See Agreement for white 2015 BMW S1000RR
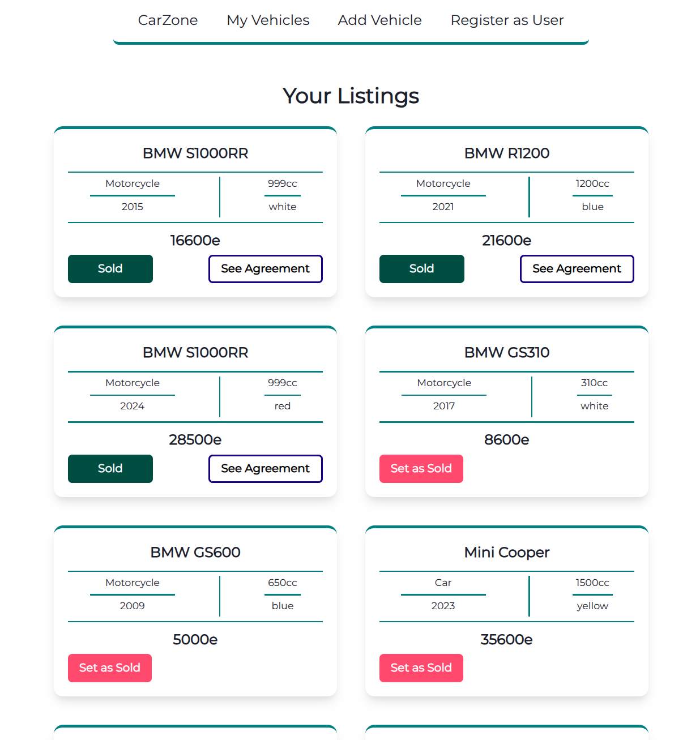The width and height of the screenshot is (700, 740). click(x=265, y=269)
